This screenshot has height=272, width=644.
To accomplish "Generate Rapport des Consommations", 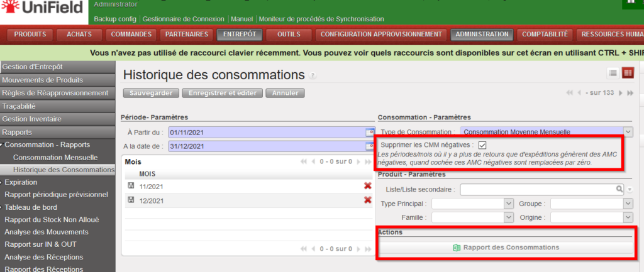I will point(506,248).
